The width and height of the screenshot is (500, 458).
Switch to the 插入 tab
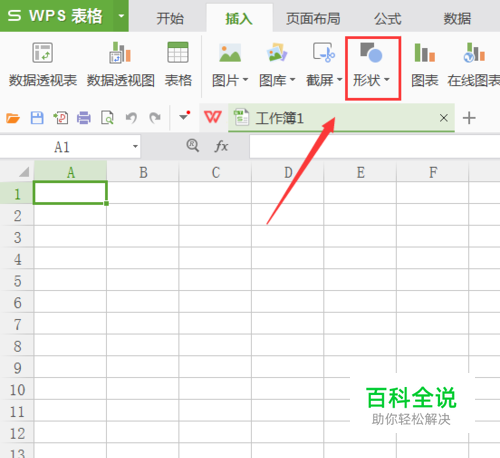coord(239,18)
